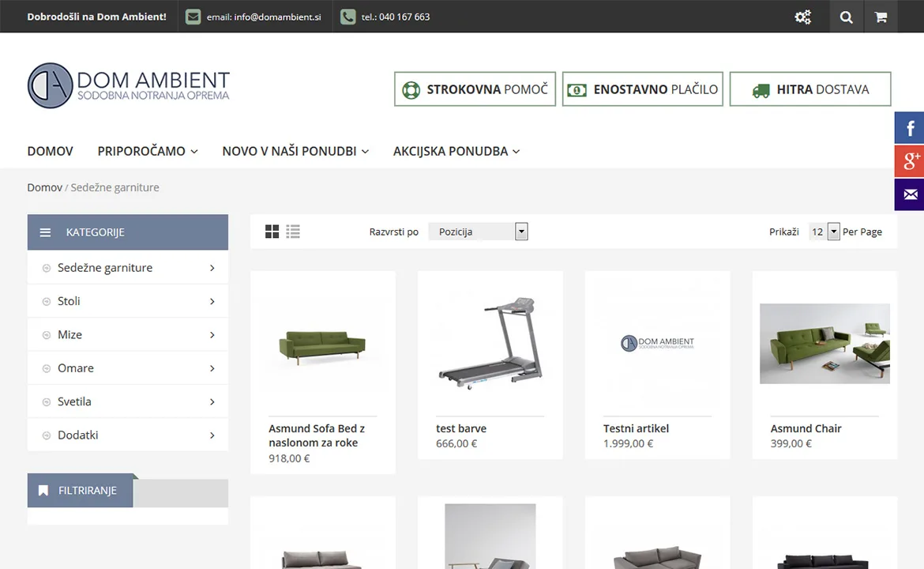Click the Strokovna pomoč button

point(475,89)
